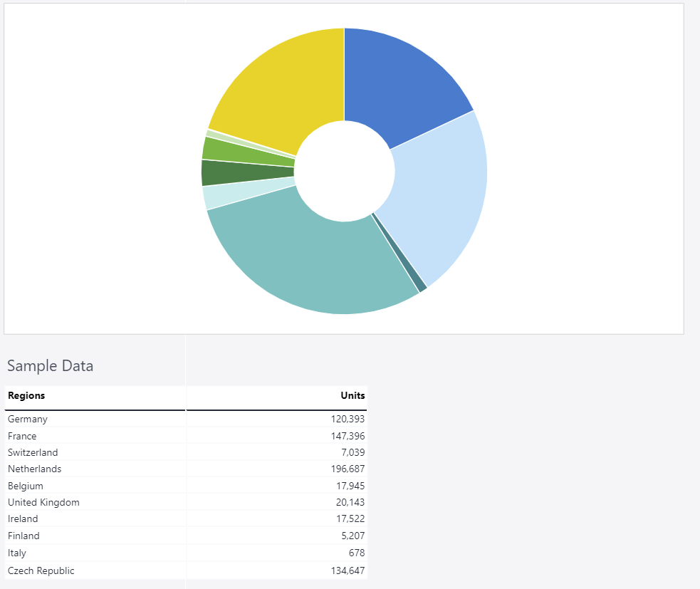Select the Belgium region cell

[26, 486]
